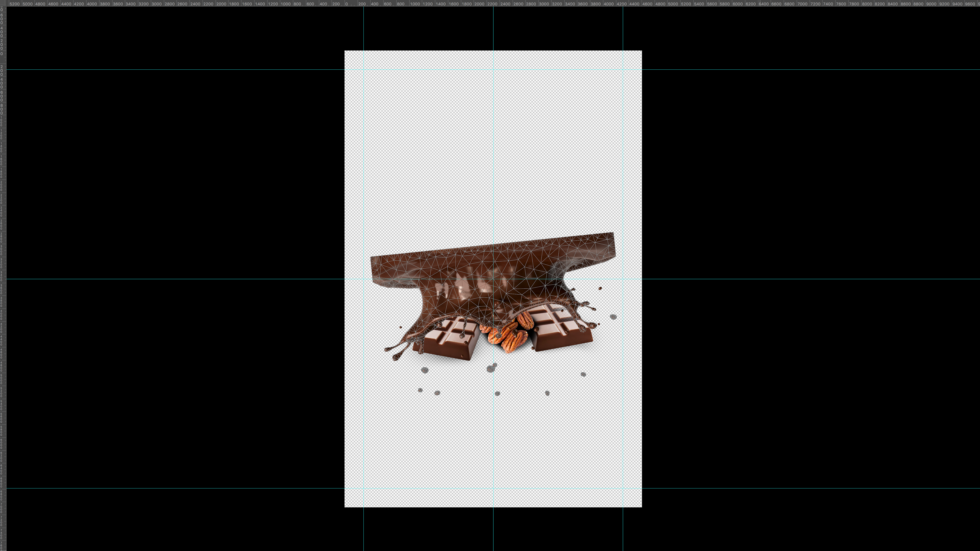980x551 pixels.
Task: Click the large droplet right of the splash
Action: pos(613,317)
